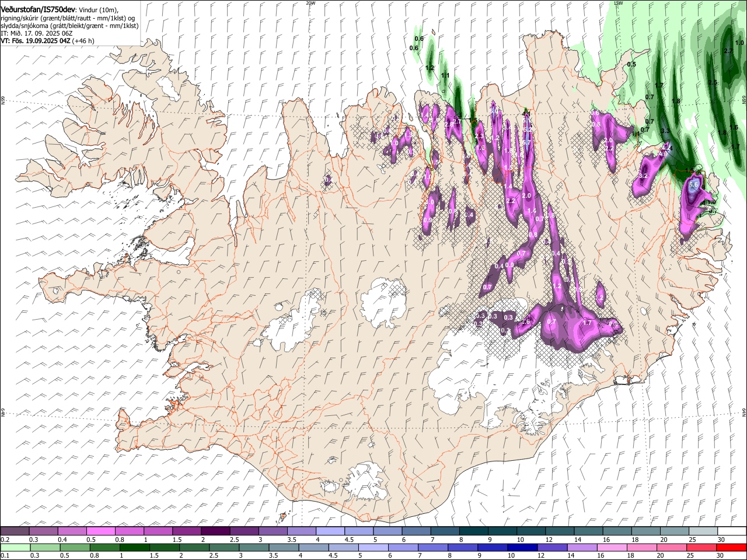
Task: Pick the snow scale swatch between 18 and 20
Action: [647, 531]
